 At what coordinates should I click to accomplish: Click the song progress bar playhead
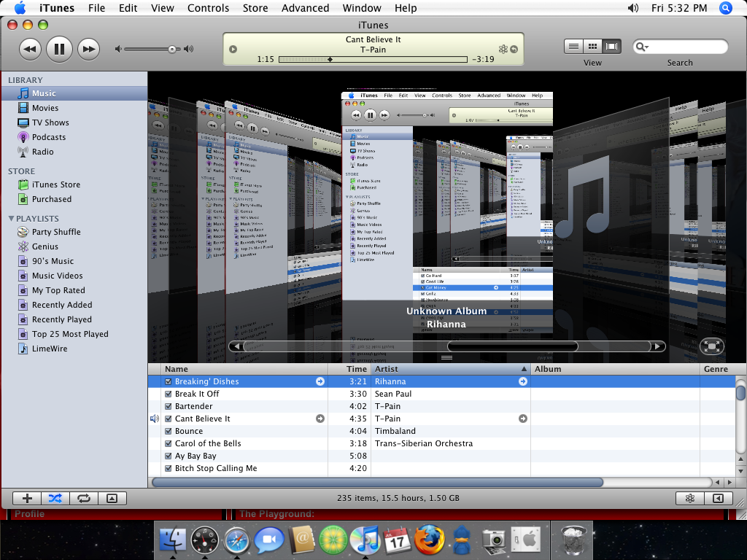(330, 60)
